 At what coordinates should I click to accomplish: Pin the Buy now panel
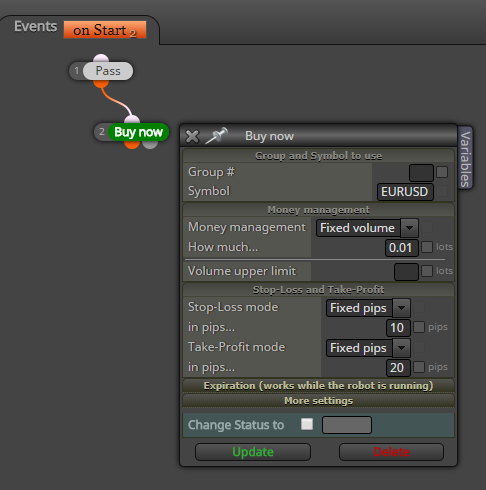(217, 136)
